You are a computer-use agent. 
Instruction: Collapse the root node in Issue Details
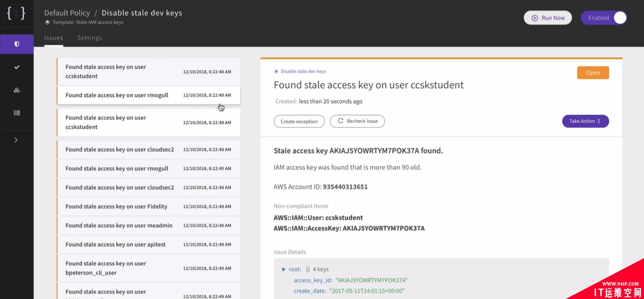[x=283, y=269]
